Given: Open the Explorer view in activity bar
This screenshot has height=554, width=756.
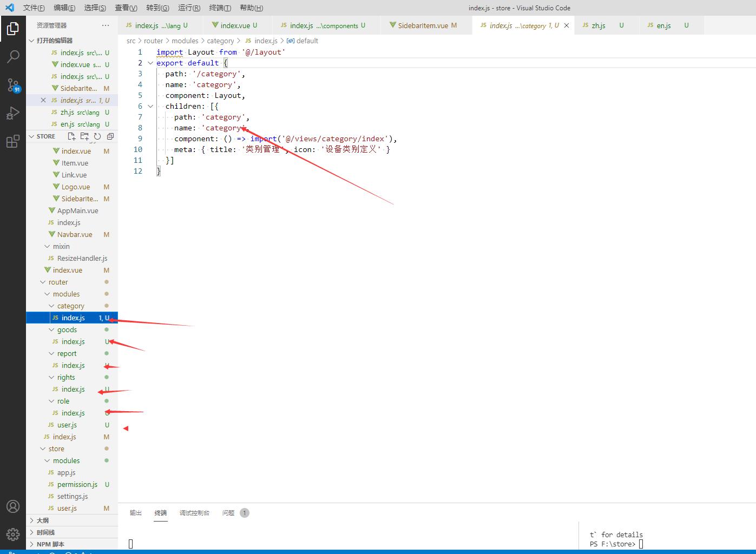Looking at the screenshot, I should (13, 28).
